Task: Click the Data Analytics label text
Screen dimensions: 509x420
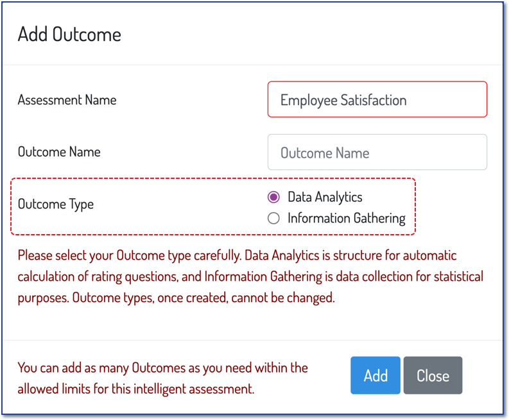Action: click(325, 197)
